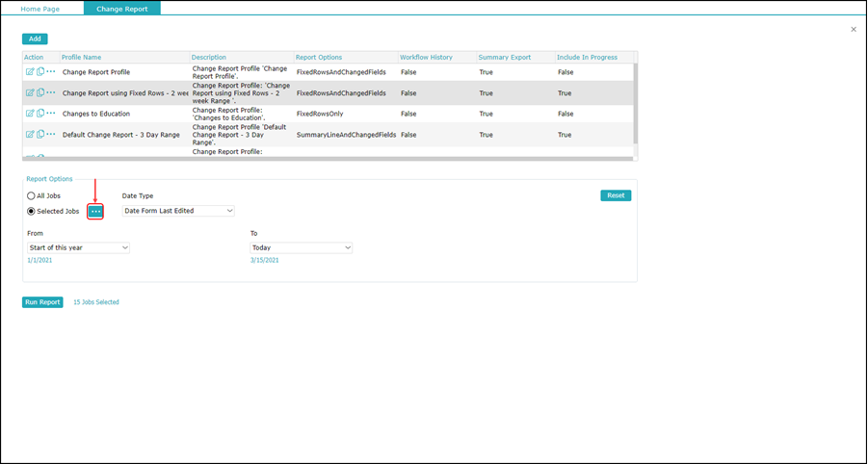Viewport: 868px width, 464px height.
Task: Copy the Changes to Education profile
Action: [x=40, y=114]
